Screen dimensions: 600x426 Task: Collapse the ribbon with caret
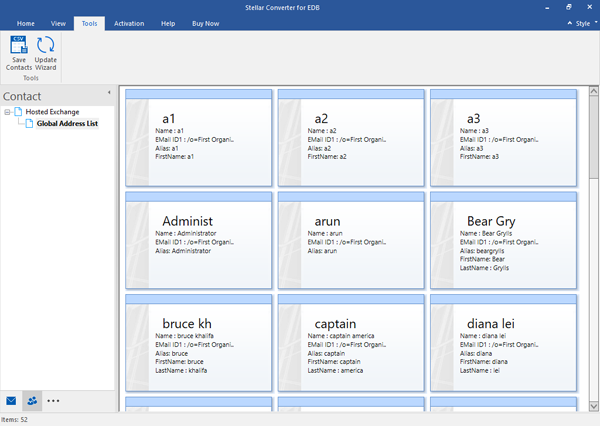pyautogui.click(x=570, y=23)
